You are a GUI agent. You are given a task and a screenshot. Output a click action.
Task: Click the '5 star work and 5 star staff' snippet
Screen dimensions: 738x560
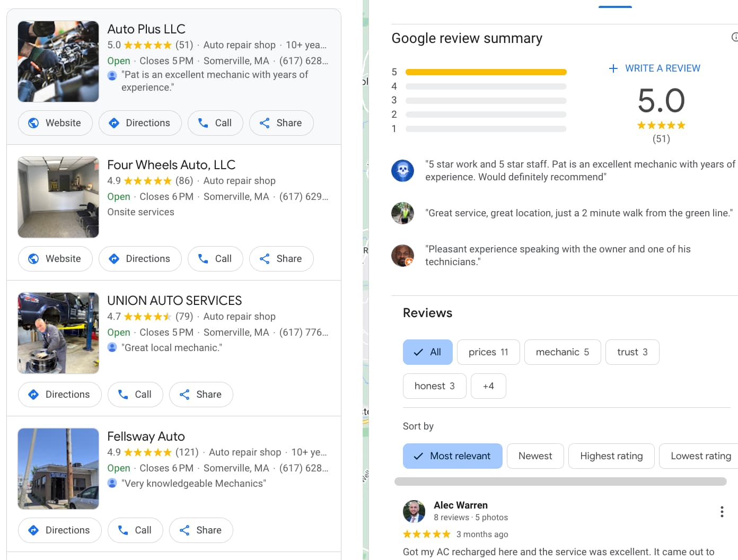(x=580, y=171)
